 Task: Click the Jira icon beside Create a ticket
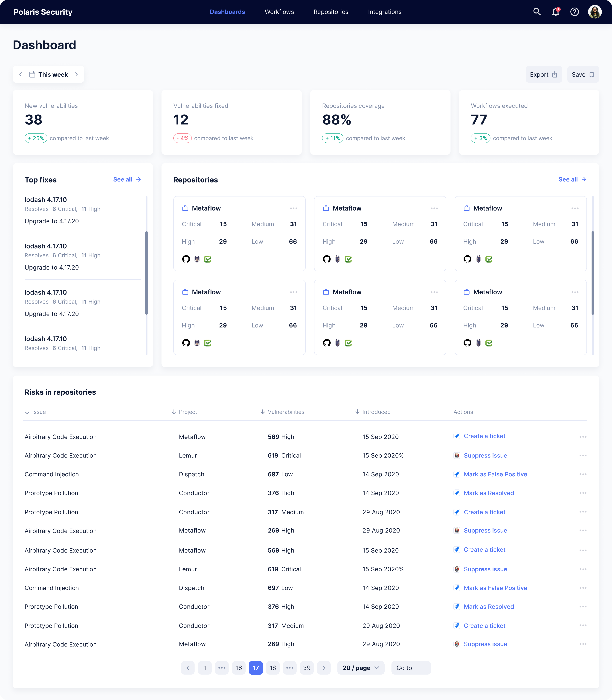[457, 436]
